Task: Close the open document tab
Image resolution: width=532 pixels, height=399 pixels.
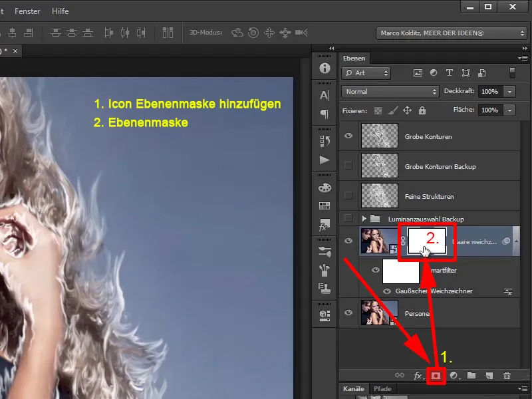Action: (x=15, y=51)
